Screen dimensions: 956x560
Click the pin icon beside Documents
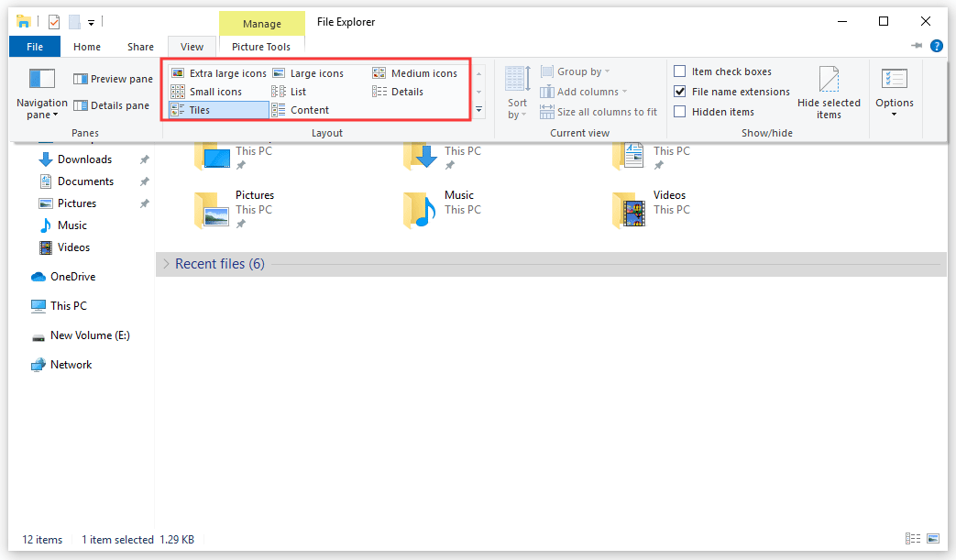[x=145, y=181]
